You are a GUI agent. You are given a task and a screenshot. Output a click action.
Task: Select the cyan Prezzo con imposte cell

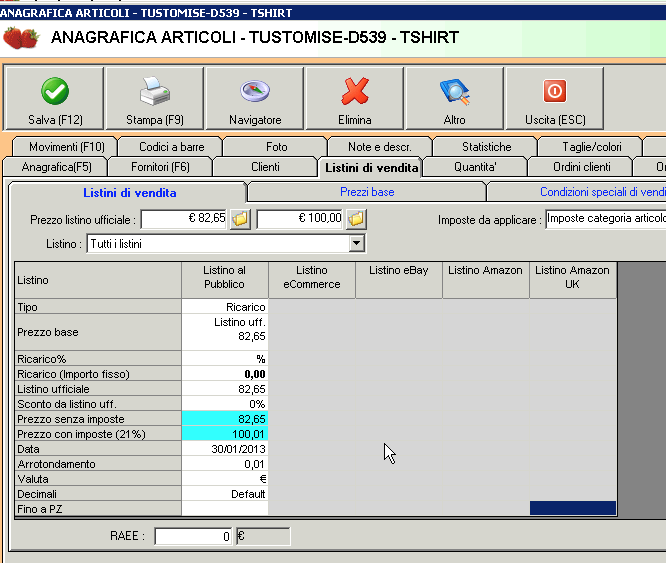[225, 434]
